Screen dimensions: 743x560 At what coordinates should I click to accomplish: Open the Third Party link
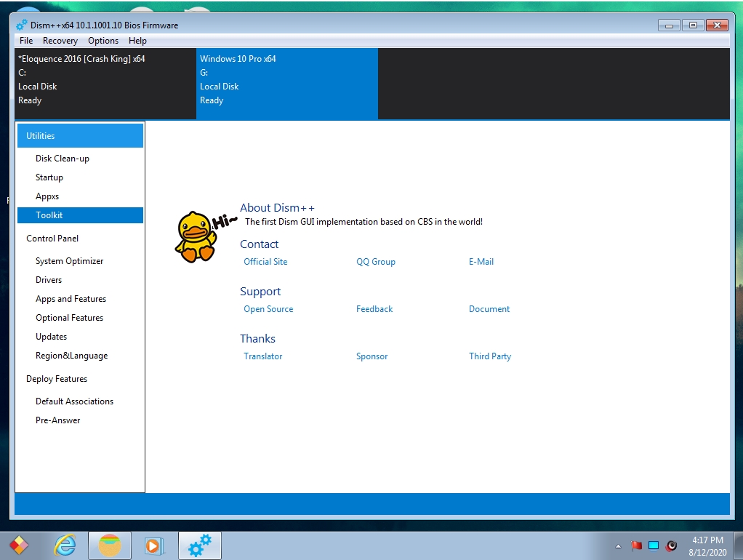pos(490,356)
